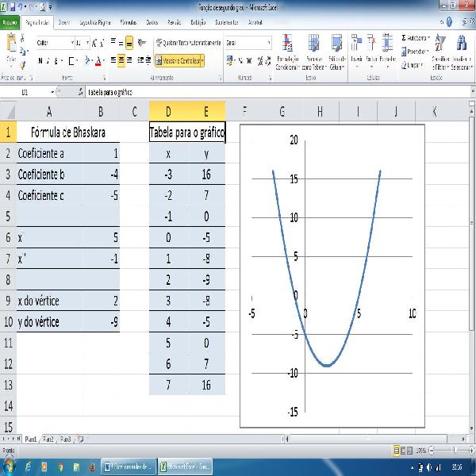Image resolution: width=476 pixels, height=476 pixels.
Task: Switch to the Inserir ribbon tab
Action: 64,22
